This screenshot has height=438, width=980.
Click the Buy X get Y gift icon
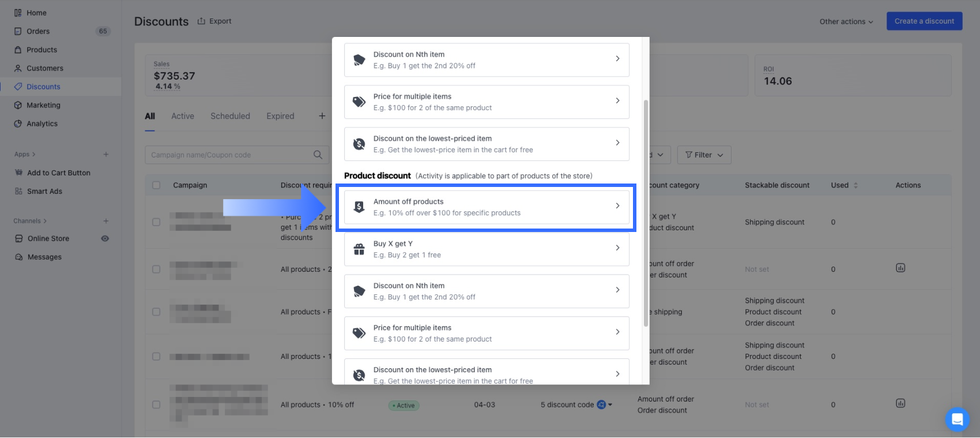click(359, 249)
